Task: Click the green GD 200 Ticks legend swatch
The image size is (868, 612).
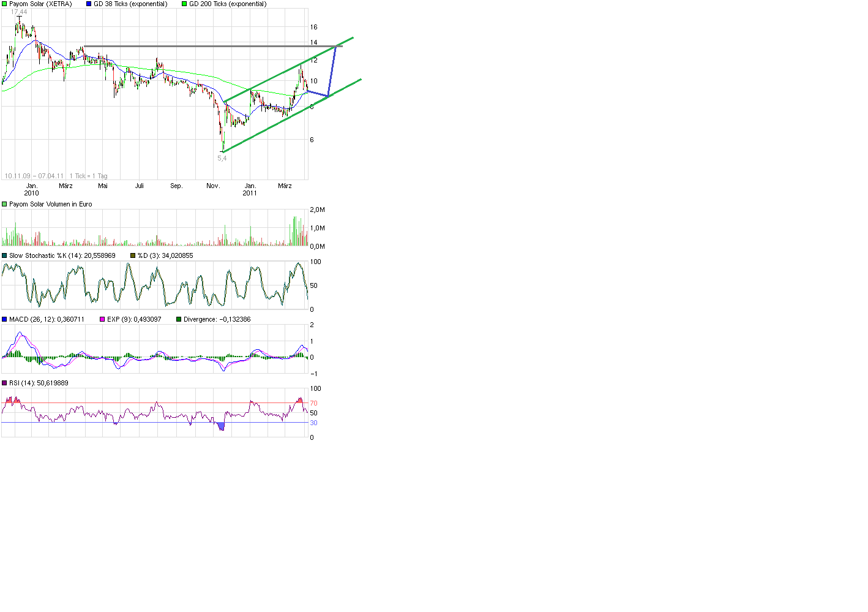Action: click(184, 4)
